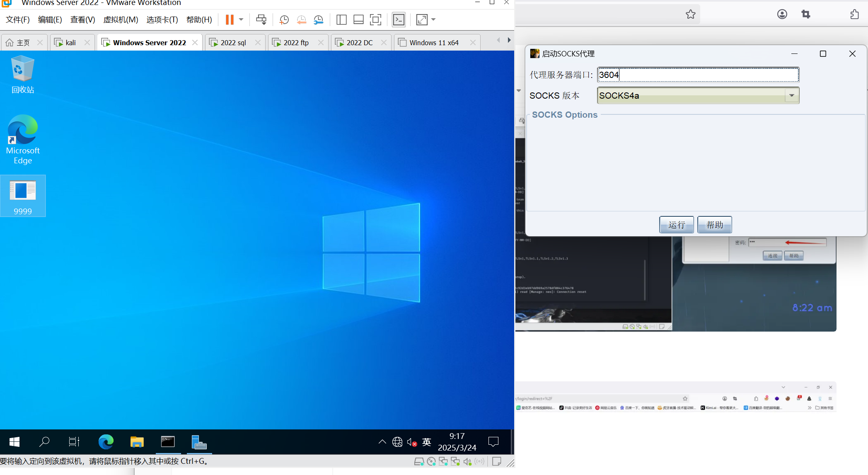This screenshot has height=475, width=868.
Task: Open File Explorer from VM taskbar
Action: pos(137,442)
